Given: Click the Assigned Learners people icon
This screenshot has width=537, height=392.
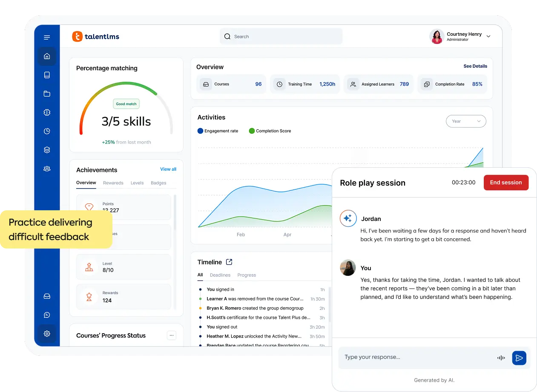Looking at the screenshot, I should [x=353, y=84].
